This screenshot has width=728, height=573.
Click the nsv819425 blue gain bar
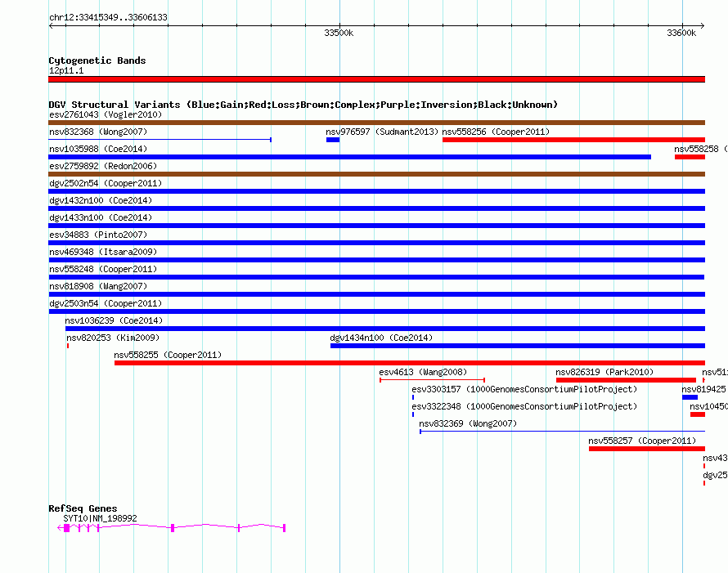click(690, 397)
